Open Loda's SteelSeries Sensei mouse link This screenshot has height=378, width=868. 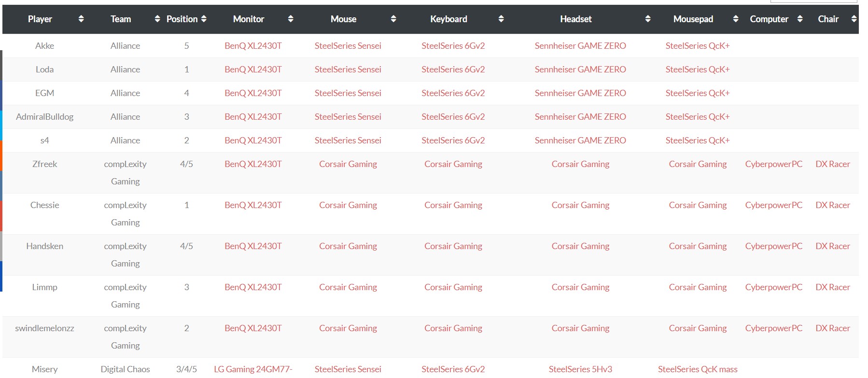pyautogui.click(x=348, y=70)
